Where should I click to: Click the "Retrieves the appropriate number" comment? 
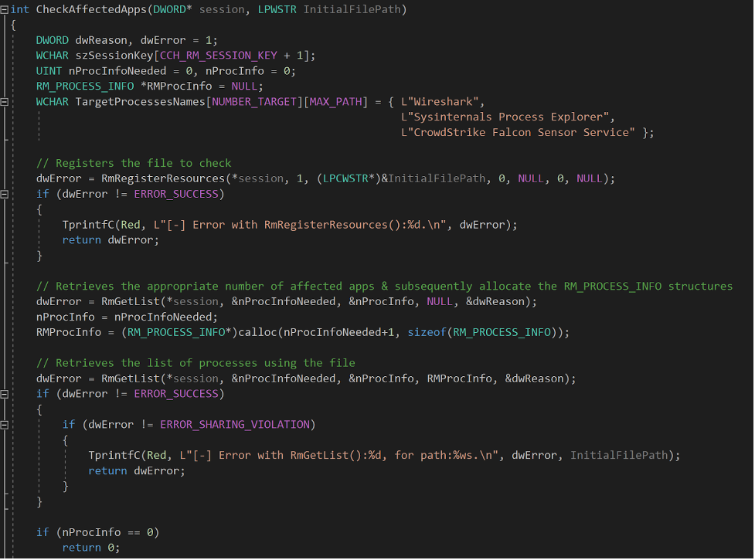[x=384, y=287]
